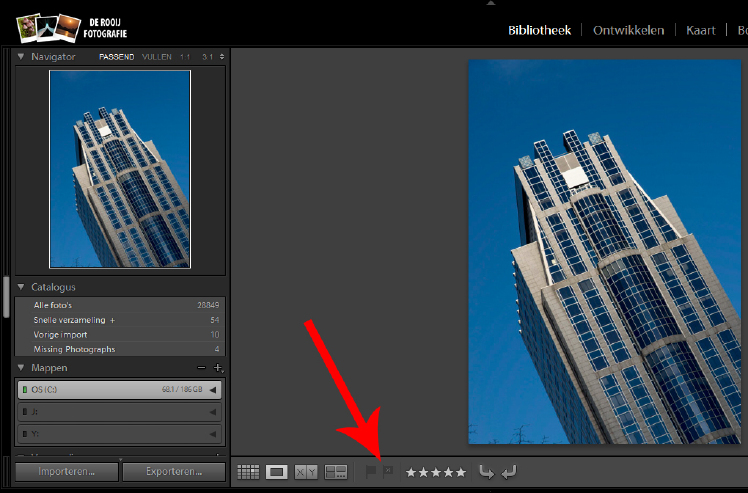
Task: Click the Exporteren... button
Action: click(x=174, y=472)
